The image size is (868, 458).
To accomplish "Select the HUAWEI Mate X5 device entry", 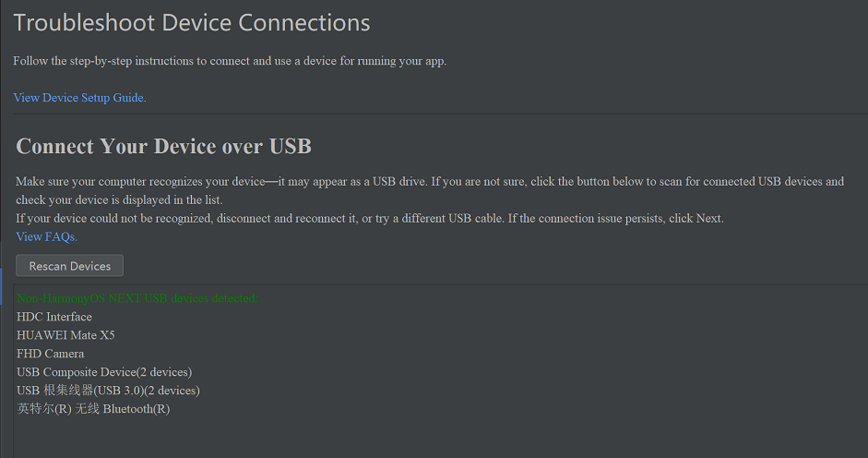I will coord(65,335).
